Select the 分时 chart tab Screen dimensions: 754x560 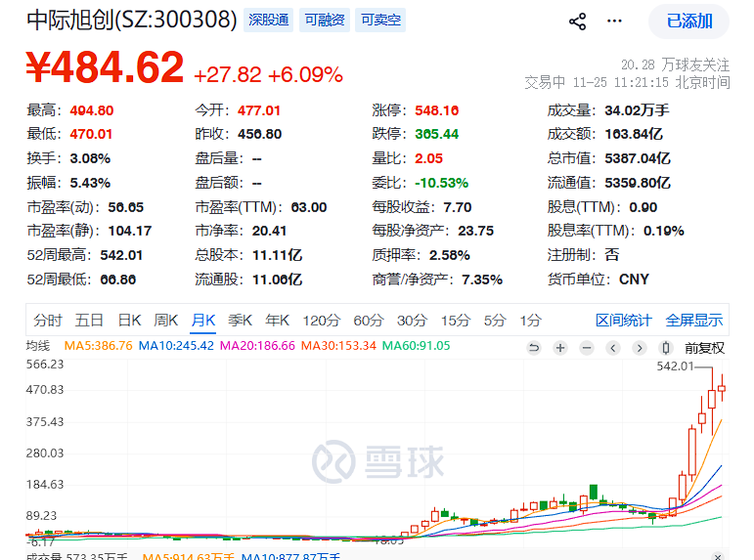pyautogui.click(x=48, y=321)
